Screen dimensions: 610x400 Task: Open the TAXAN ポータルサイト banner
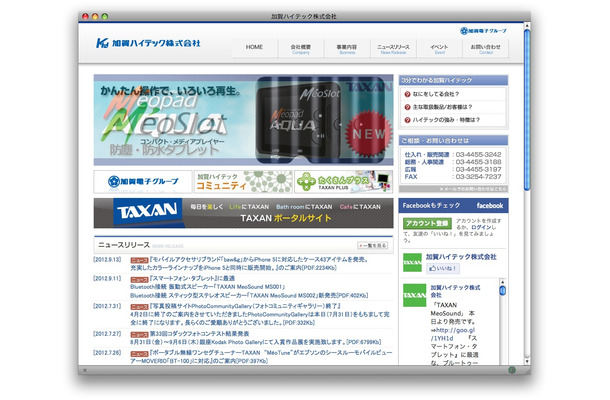[244, 213]
